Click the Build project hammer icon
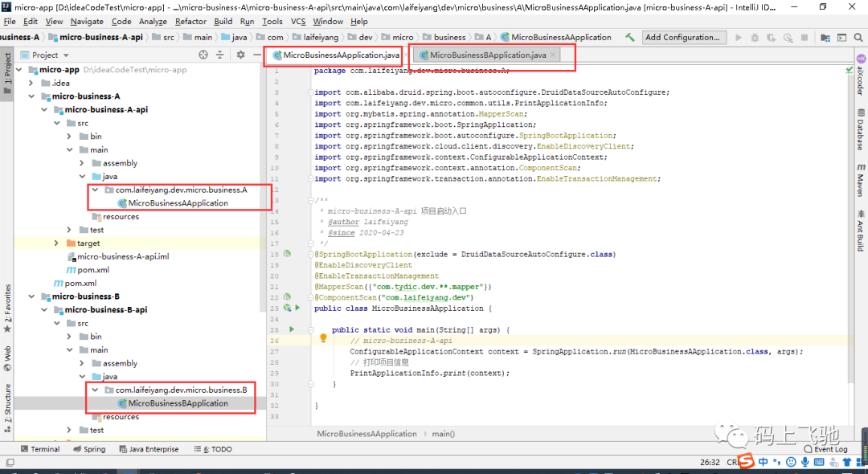This screenshot has width=868, height=474. pos(629,38)
